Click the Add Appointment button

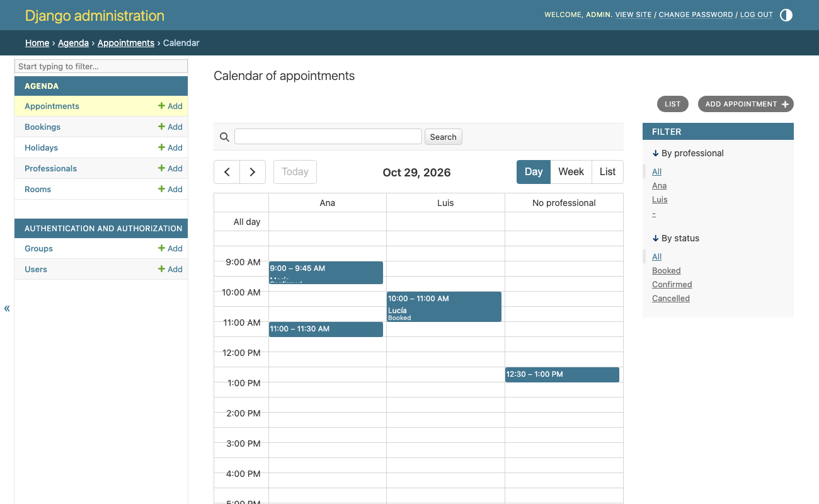[x=746, y=104]
